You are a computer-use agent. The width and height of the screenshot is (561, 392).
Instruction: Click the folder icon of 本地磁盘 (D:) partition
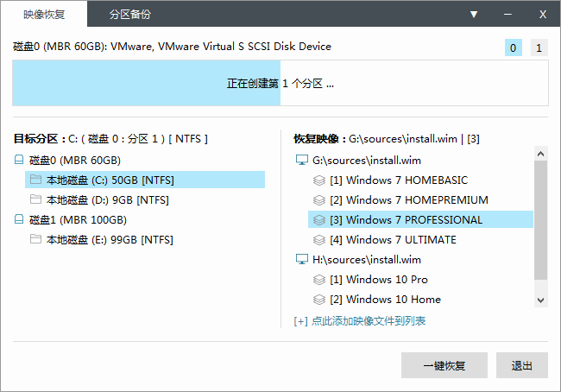point(35,199)
